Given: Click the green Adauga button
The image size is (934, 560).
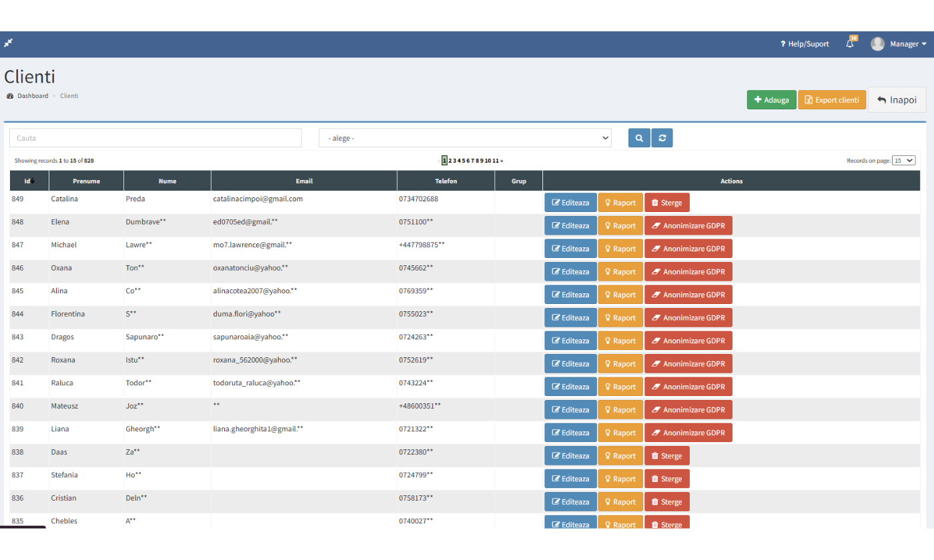Looking at the screenshot, I should point(771,100).
